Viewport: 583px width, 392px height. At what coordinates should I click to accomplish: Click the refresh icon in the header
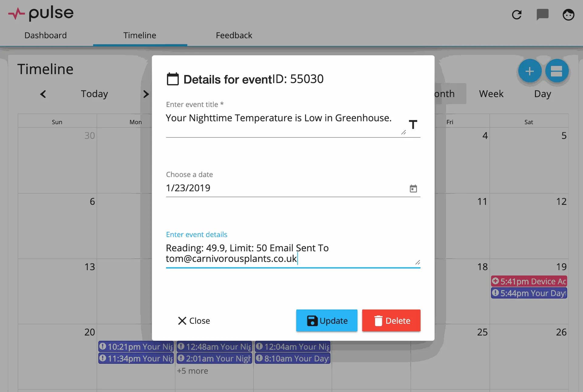tap(517, 15)
